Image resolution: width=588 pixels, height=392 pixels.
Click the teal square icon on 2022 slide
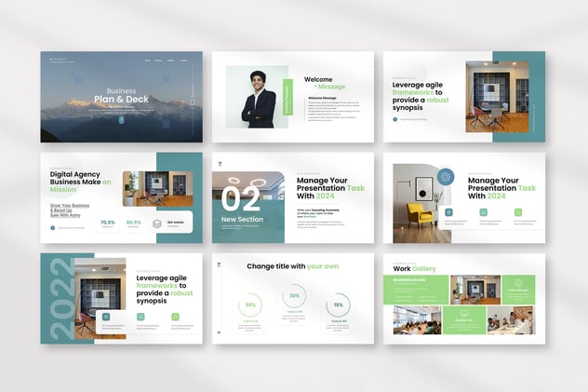pos(105,317)
